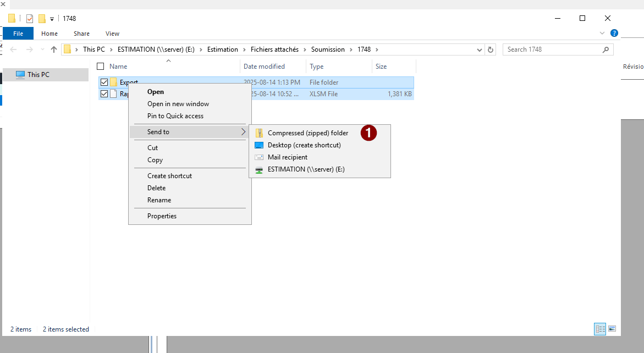Choose Rename from the context menu
This screenshot has width=644, height=353.
pos(159,200)
